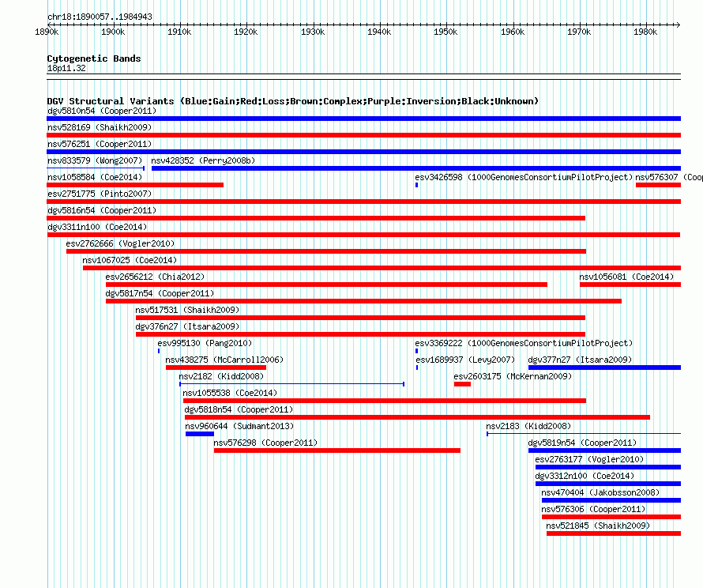Screen dimensions: 703x588
Task: Click the 1970k ruler tick label
Action: (579, 32)
